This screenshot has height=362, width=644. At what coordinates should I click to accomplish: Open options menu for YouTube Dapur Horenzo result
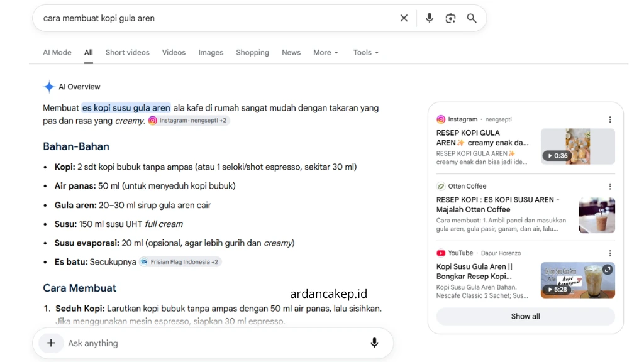(610, 253)
